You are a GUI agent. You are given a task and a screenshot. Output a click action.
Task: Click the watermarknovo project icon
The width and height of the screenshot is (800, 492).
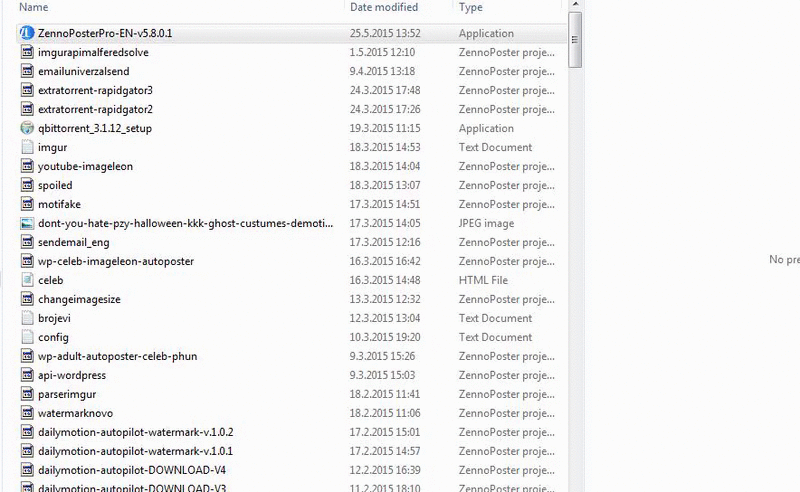coord(27,413)
